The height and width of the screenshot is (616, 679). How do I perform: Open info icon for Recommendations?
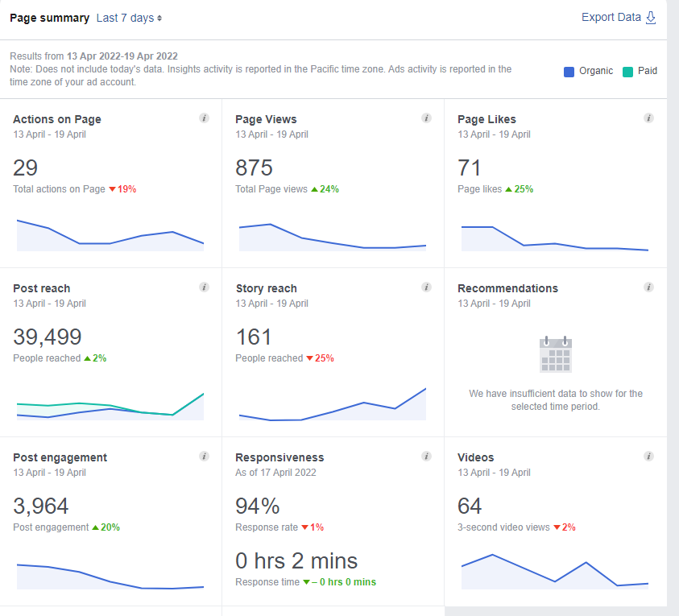pos(648,287)
